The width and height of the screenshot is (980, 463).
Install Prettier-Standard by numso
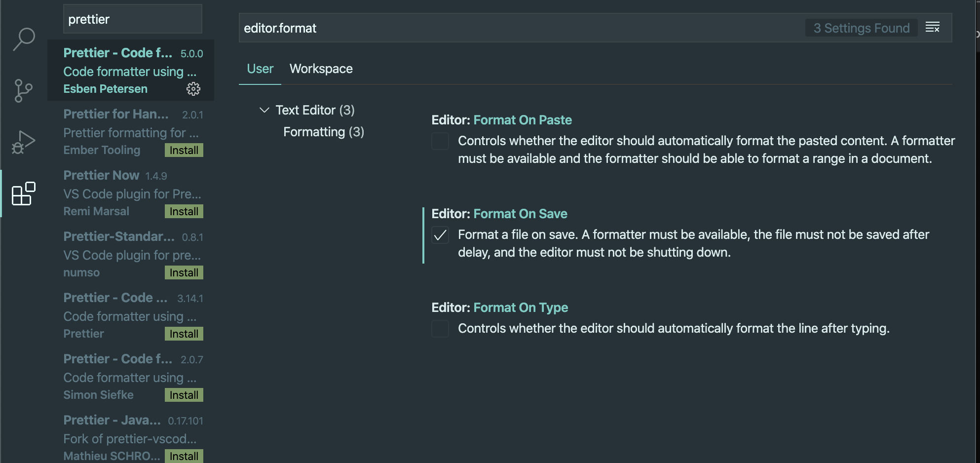pyautogui.click(x=184, y=272)
